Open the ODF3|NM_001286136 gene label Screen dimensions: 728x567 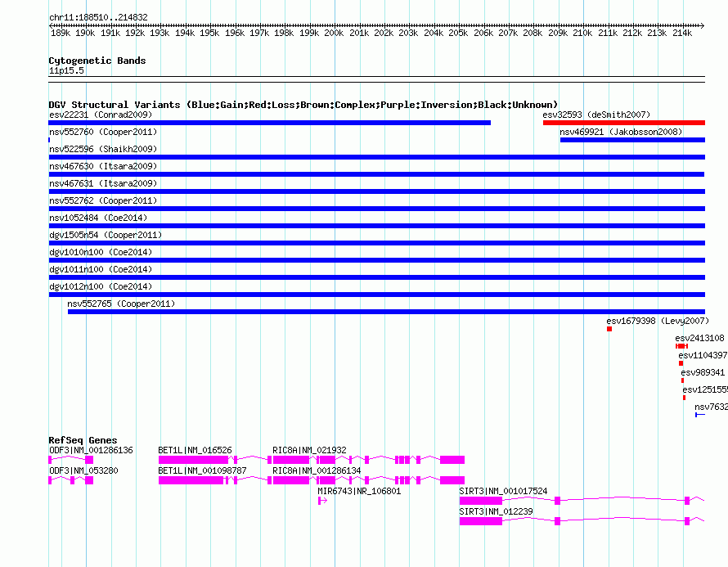(x=91, y=450)
